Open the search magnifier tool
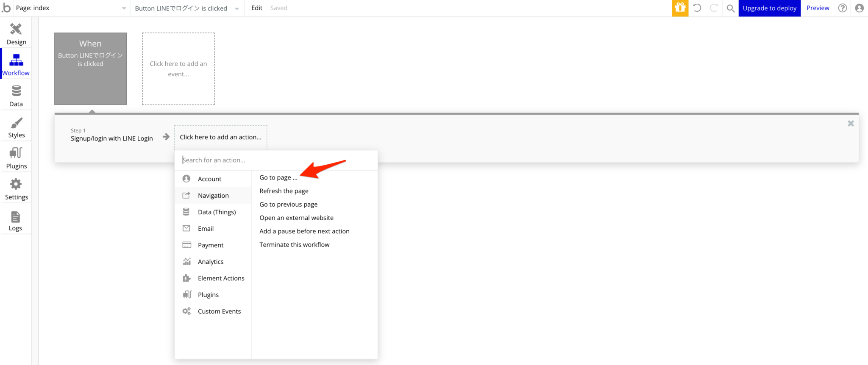 coord(730,8)
